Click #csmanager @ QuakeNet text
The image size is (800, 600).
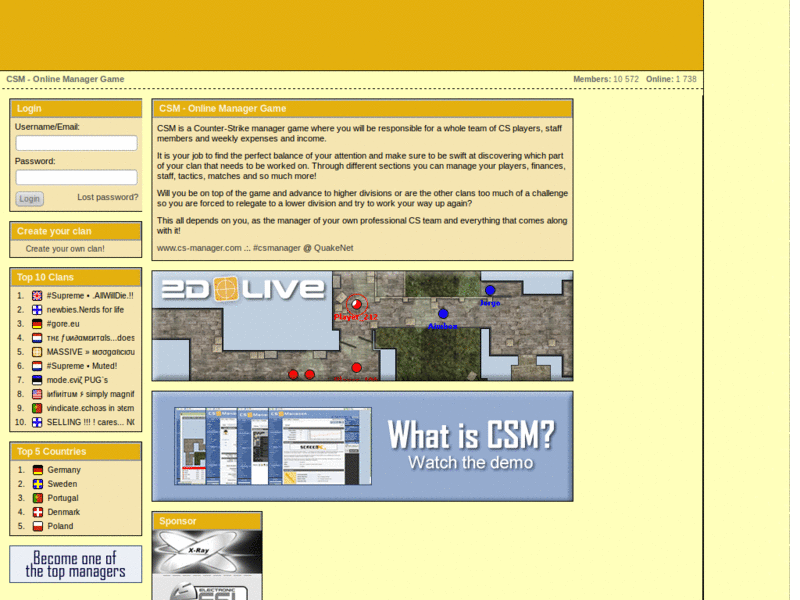[x=303, y=248]
